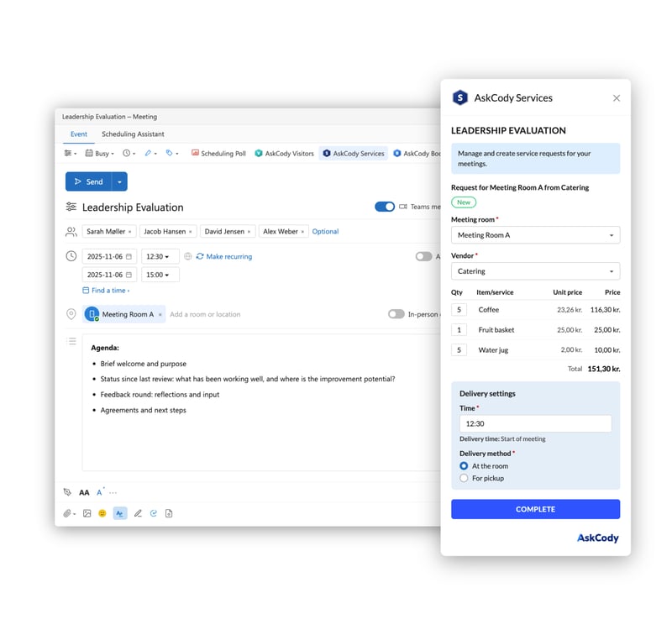Screen dimensions: 672x635
Task: Remove attendee Jacob Hansen
Action: (191, 232)
